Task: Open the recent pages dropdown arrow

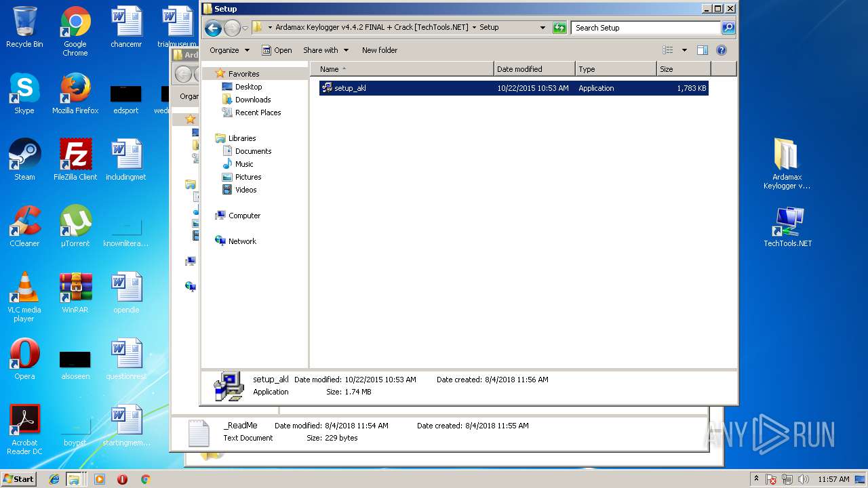Action: 245,28
